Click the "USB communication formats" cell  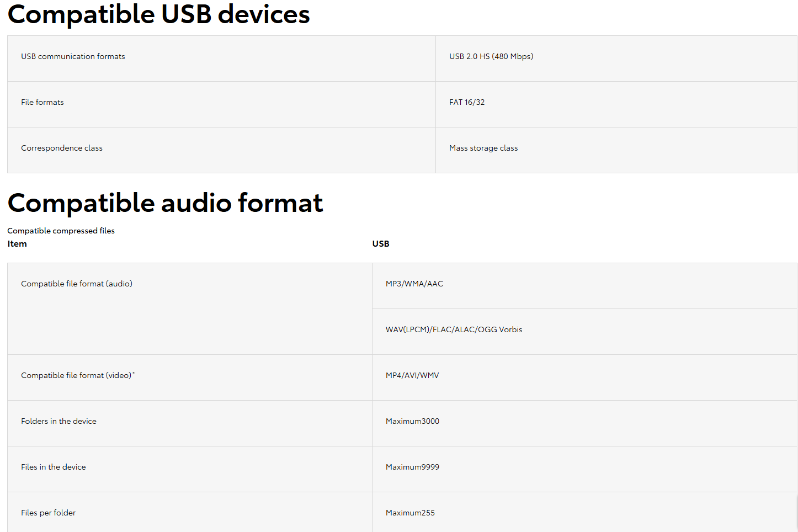[73, 56]
